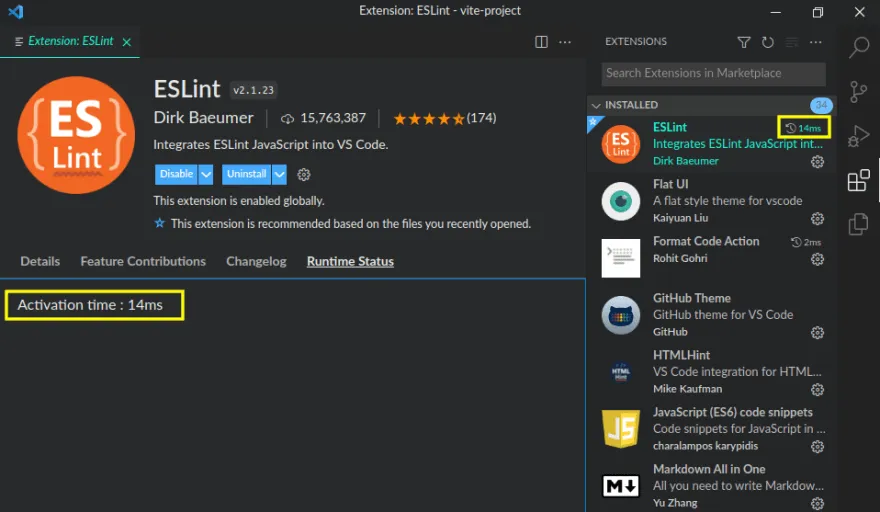This screenshot has width=880, height=512.
Task: Click the VS Code logo icon
Action: 16,11
